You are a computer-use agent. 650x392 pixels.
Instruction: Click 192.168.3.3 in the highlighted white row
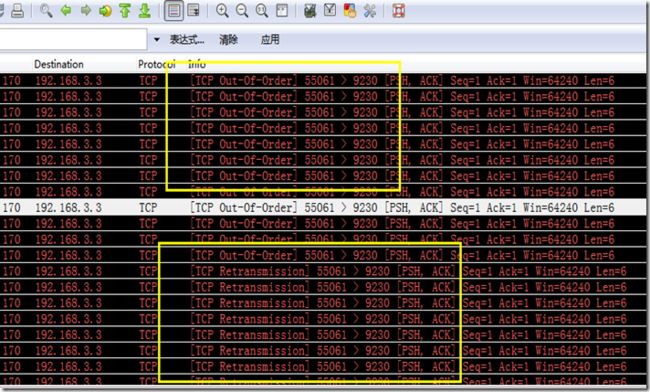coord(68,208)
